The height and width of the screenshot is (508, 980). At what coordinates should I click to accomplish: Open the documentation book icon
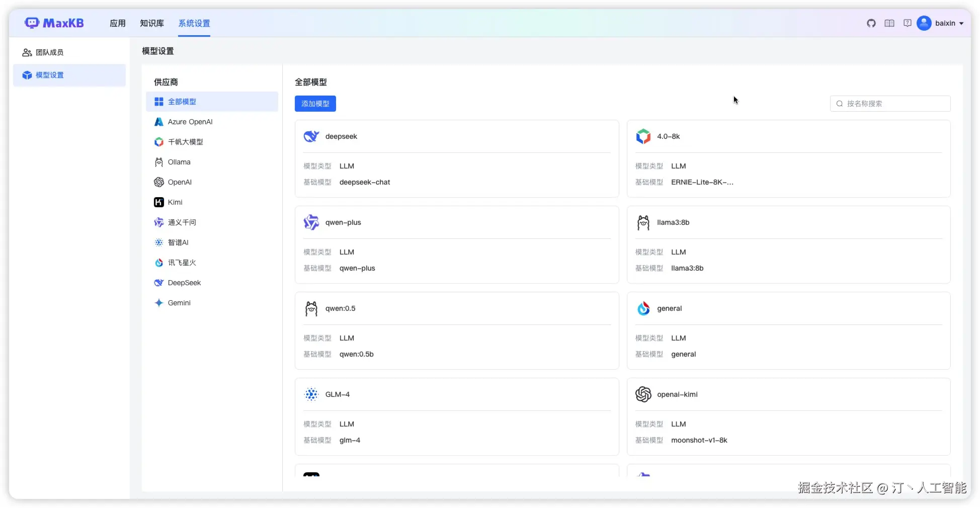pos(889,23)
